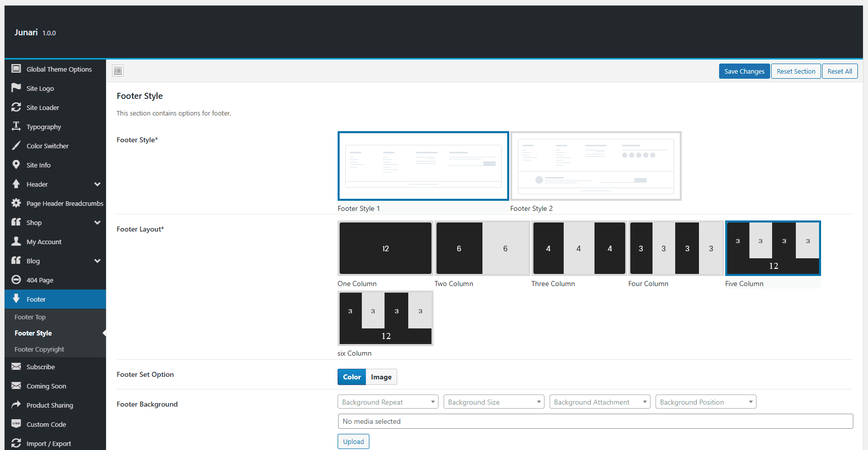Click the expand-all sections icon in toolbar

[x=118, y=71]
